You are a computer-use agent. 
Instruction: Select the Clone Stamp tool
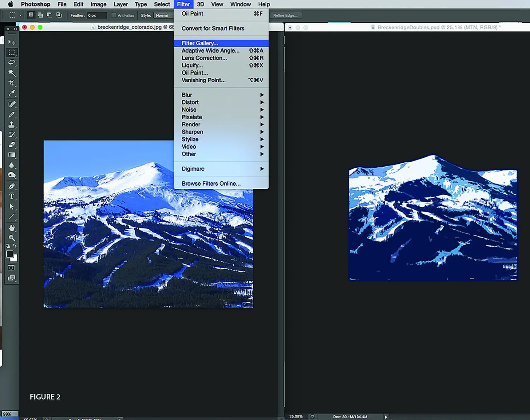tap(12, 125)
